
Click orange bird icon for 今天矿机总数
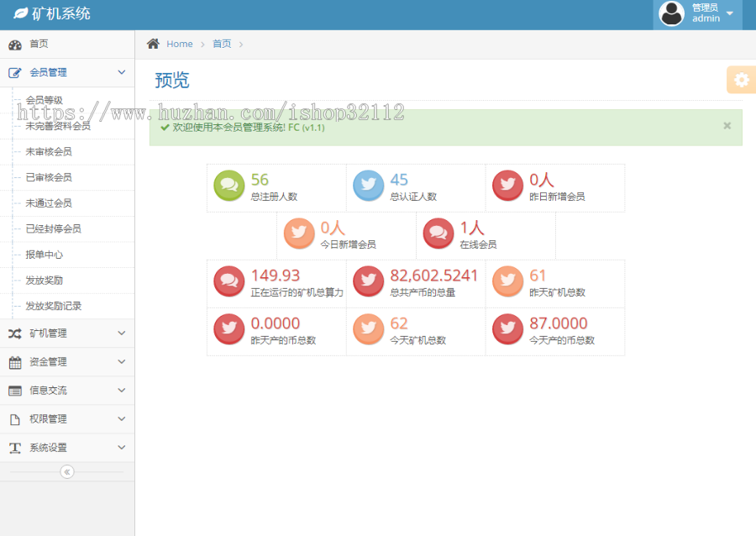tap(369, 329)
